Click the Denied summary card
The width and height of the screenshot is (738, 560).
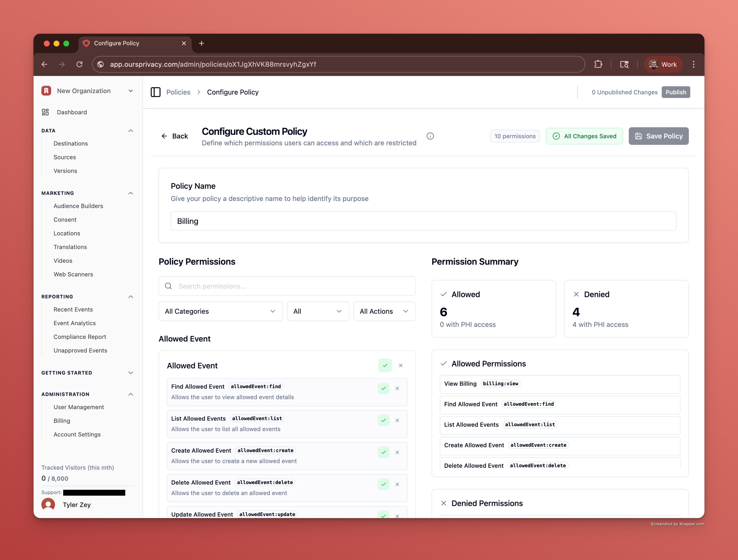click(626, 309)
